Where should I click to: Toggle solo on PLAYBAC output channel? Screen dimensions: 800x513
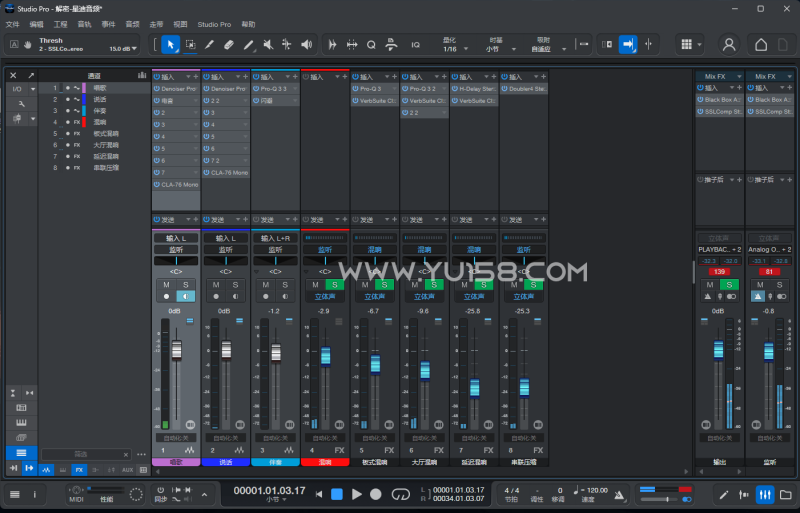[729, 285]
